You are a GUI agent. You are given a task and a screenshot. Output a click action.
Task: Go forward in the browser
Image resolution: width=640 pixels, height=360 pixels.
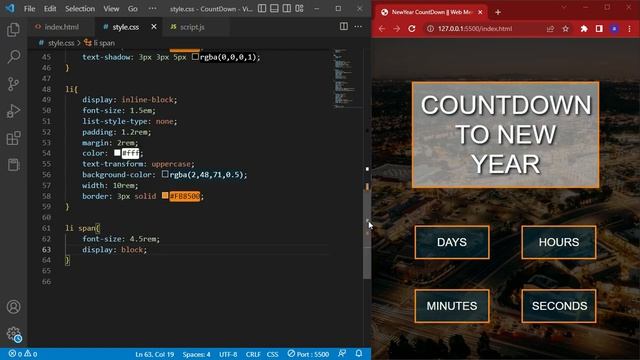[x=397, y=29]
